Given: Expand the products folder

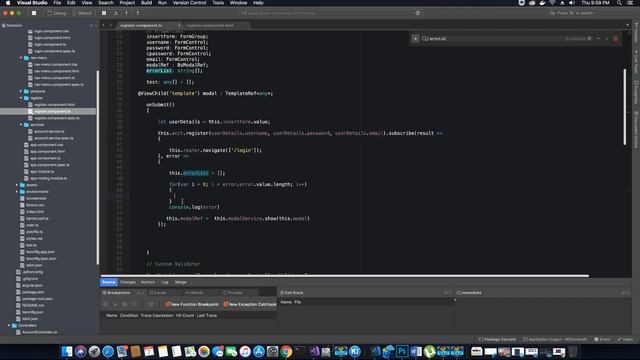Looking at the screenshot, I should (21, 91).
